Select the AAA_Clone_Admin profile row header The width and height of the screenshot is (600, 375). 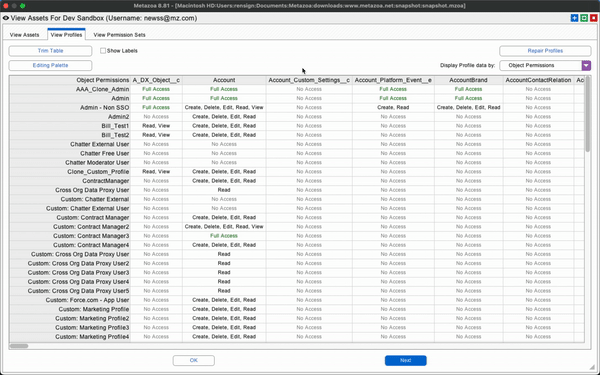70,89
